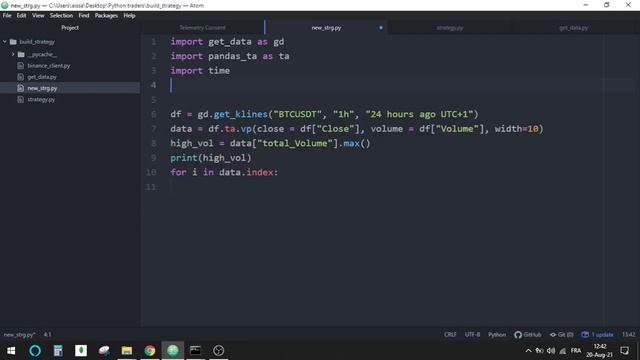
Task: Click the 4:1 cursor position indicator
Action: point(47,335)
